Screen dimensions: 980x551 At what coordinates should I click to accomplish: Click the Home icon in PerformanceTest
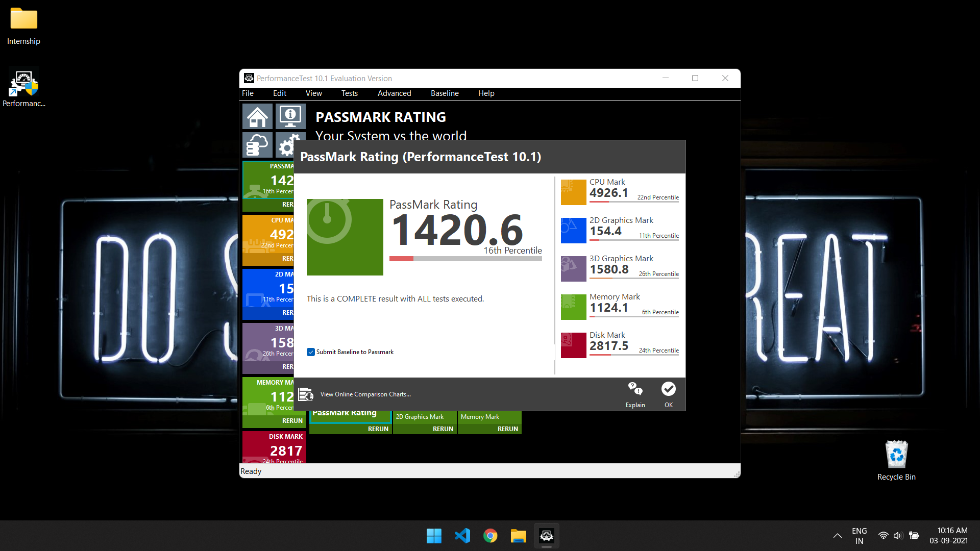257,117
